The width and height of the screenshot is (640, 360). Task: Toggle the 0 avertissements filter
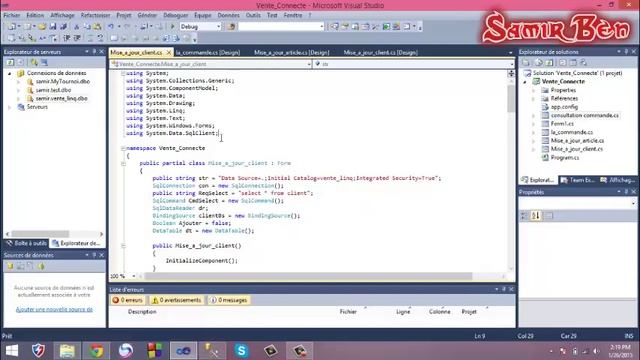coord(176,300)
